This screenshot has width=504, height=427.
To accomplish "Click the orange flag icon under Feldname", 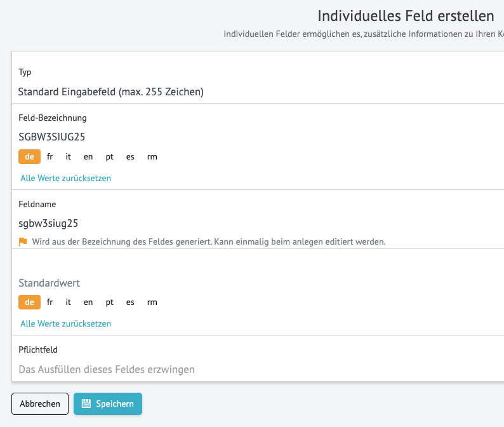I will tap(23, 241).
